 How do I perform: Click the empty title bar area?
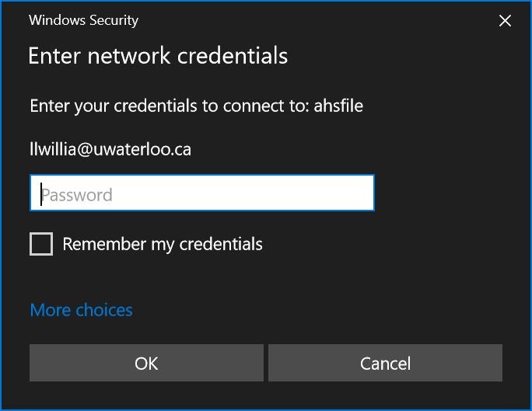click(311, 21)
